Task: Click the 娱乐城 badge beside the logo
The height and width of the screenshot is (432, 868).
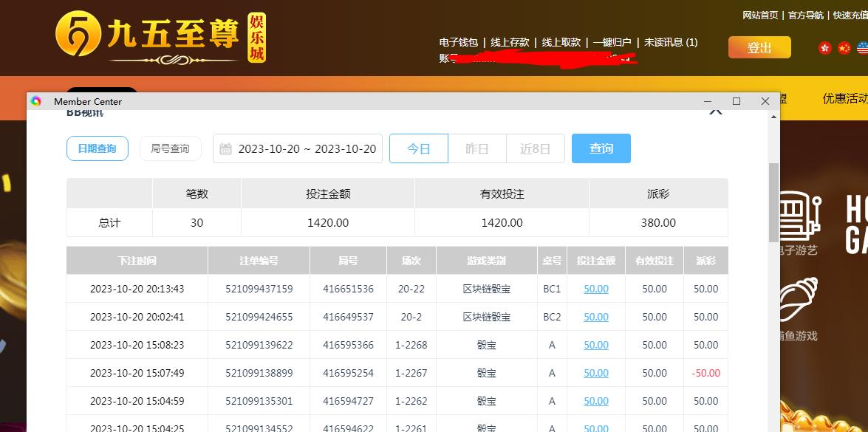Action: pos(256,38)
